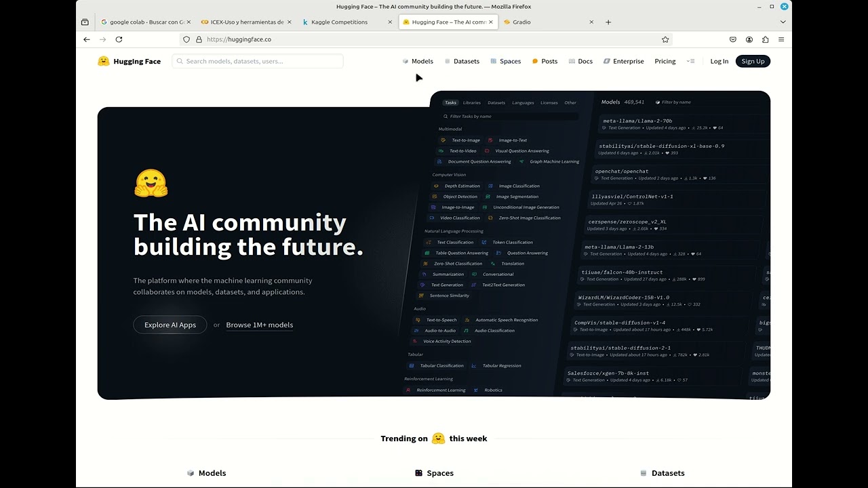Viewport: 868px width, 488px height.
Task: Open Datasets in the site navigation
Action: tap(462, 61)
